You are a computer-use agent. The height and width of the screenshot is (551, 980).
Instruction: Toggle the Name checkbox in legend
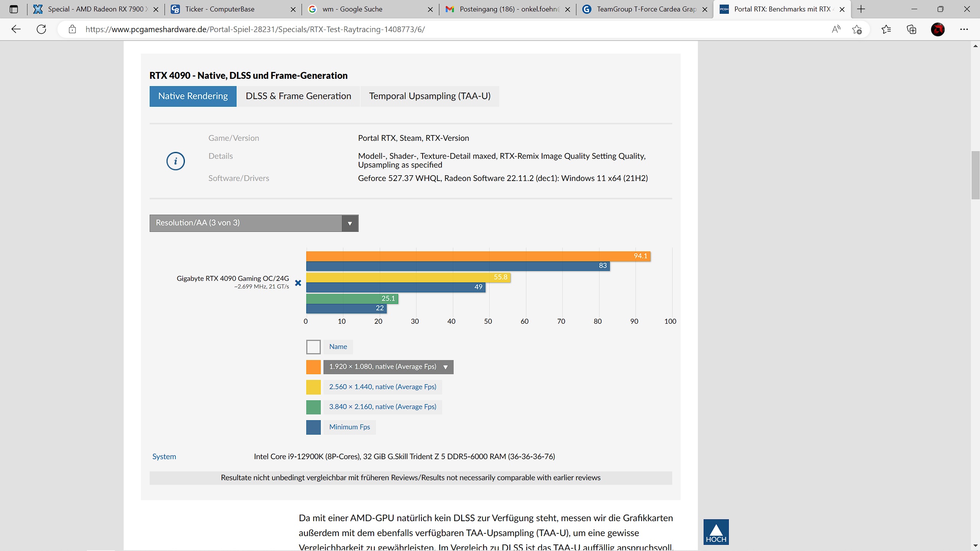tap(313, 347)
